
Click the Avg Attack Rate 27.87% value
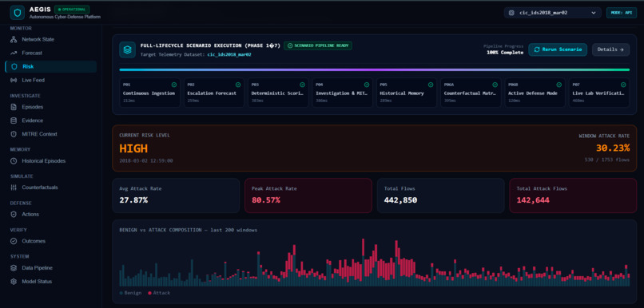pos(133,200)
